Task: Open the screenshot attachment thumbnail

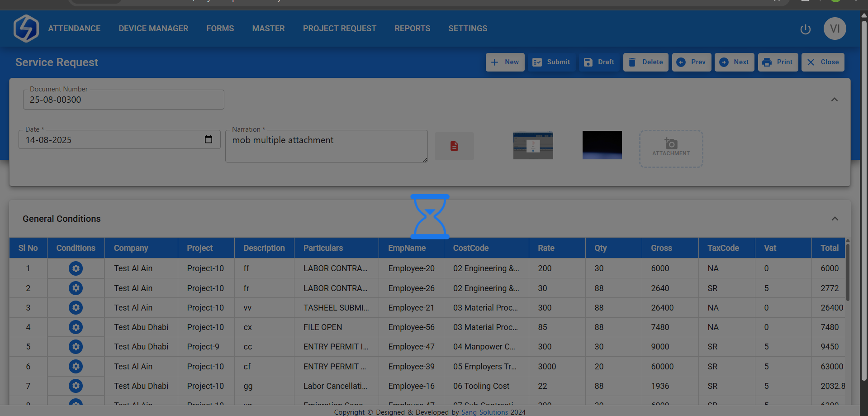Action: pos(533,145)
